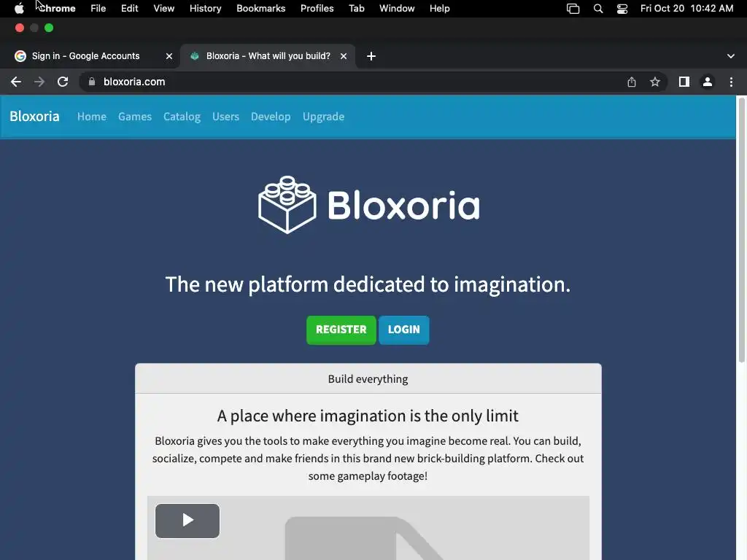Screen dimensions: 747x560
Task: Open Control Center in menu bar
Action: click(x=622, y=9)
